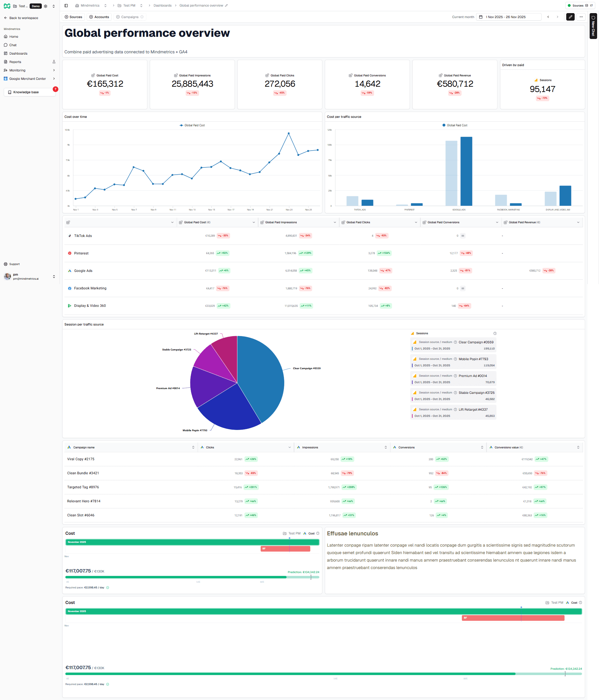Open the three-dots more options menu
This screenshot has width=599, height=700.
[581, 17]
